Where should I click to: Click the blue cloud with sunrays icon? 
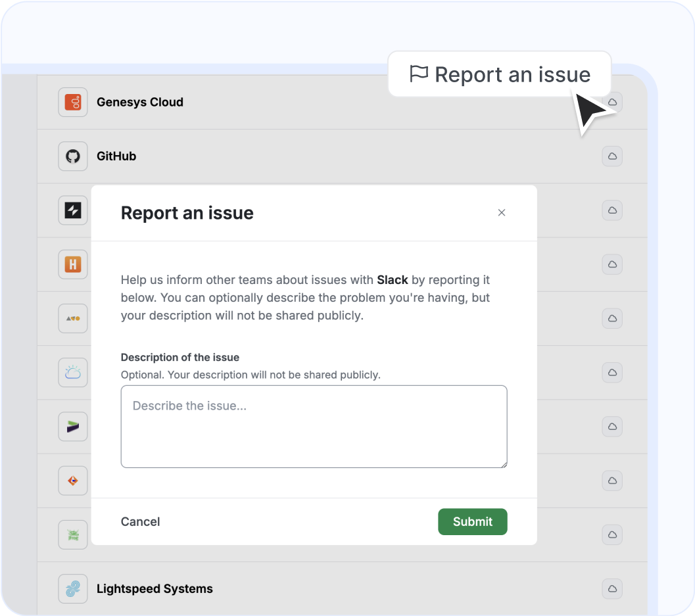(73, 373)
